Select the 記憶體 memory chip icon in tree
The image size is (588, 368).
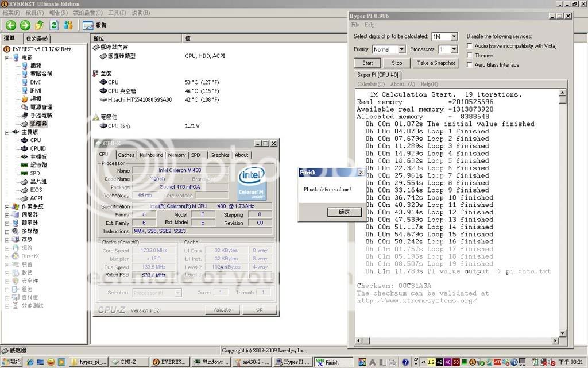24,165
